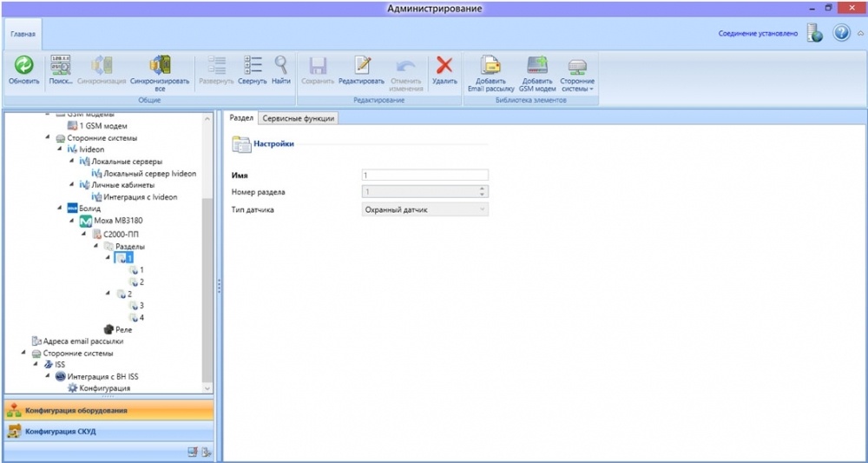Open help via question mark icon
Image resolution: width=868 pixels, height=463 pixels.
(841, 33)
